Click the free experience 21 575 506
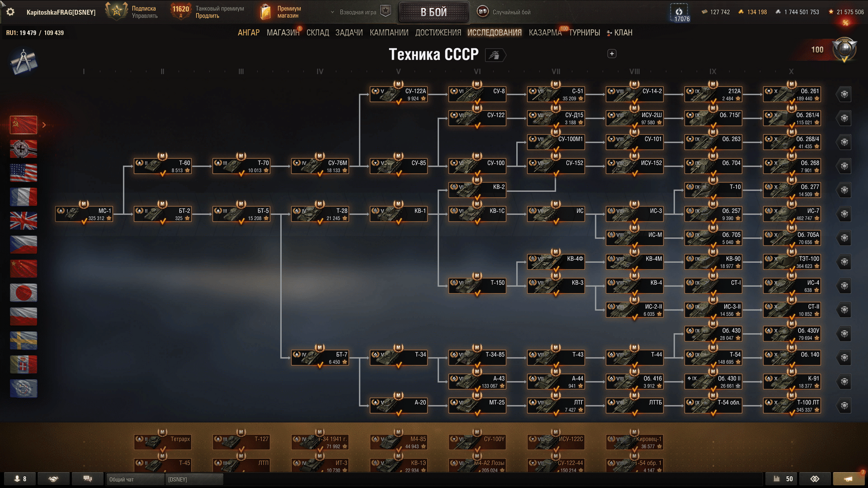868x488 pixels. [846, 12]
